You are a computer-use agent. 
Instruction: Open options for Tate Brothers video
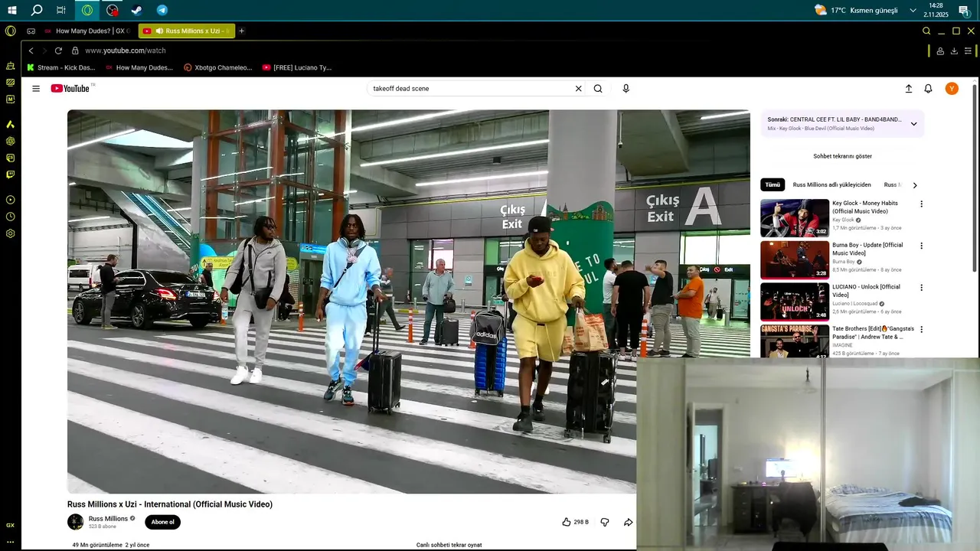point(921,330)
